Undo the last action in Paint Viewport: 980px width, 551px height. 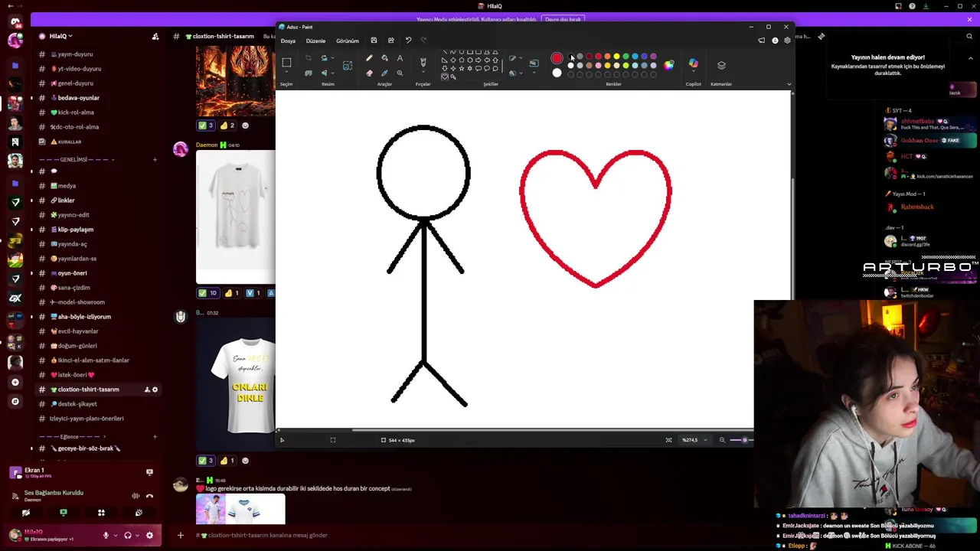coord(408,41)
